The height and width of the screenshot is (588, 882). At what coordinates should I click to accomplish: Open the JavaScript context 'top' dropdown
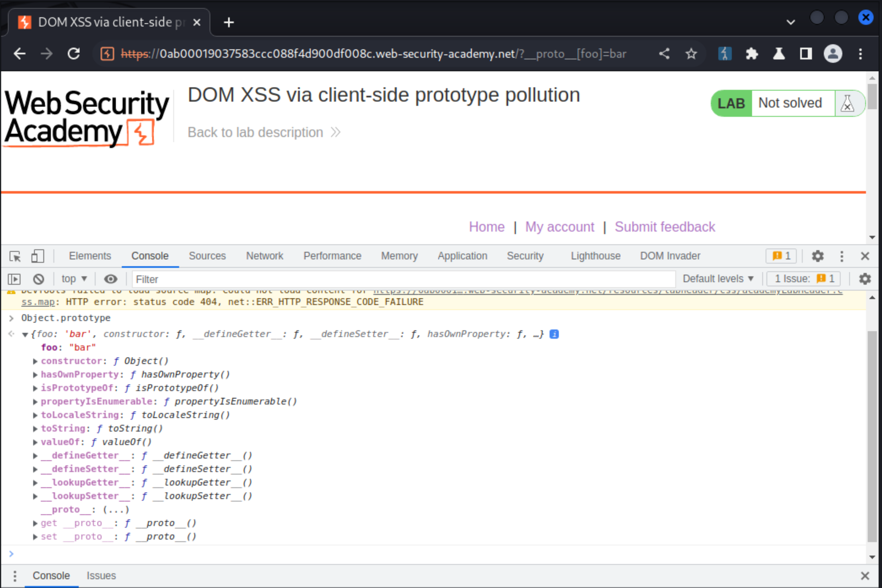click(x=74, y=278)
